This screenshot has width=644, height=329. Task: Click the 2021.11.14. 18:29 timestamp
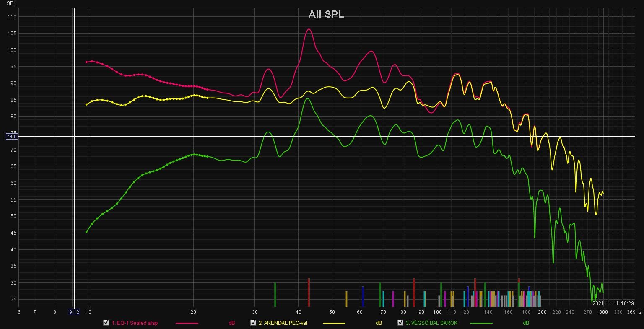click(x=613, y=303)
